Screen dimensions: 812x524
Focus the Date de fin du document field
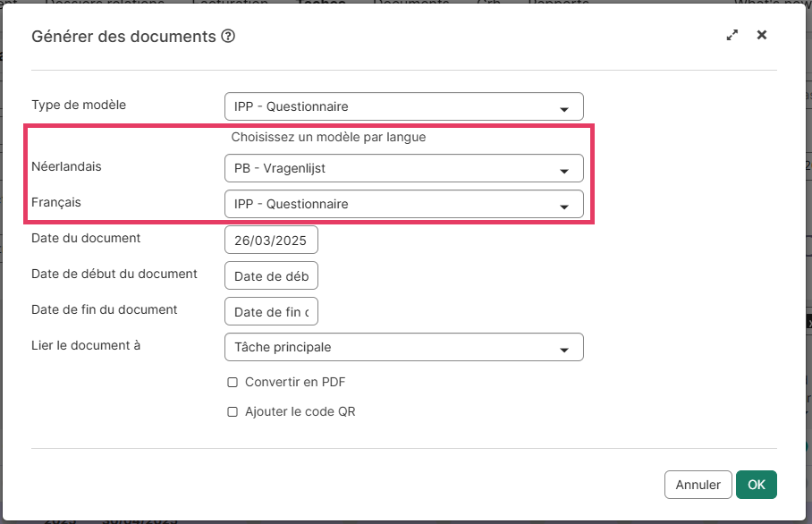pyautogui.click(x=271, y=312)
